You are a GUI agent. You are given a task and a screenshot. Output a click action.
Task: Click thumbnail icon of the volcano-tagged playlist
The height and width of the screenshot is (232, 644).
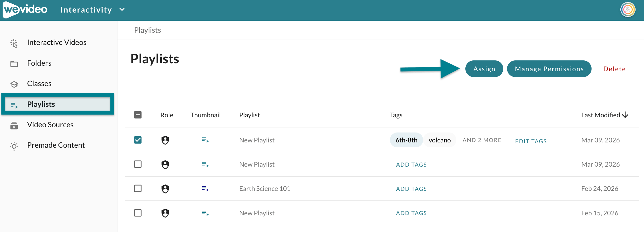click(205, 140)
